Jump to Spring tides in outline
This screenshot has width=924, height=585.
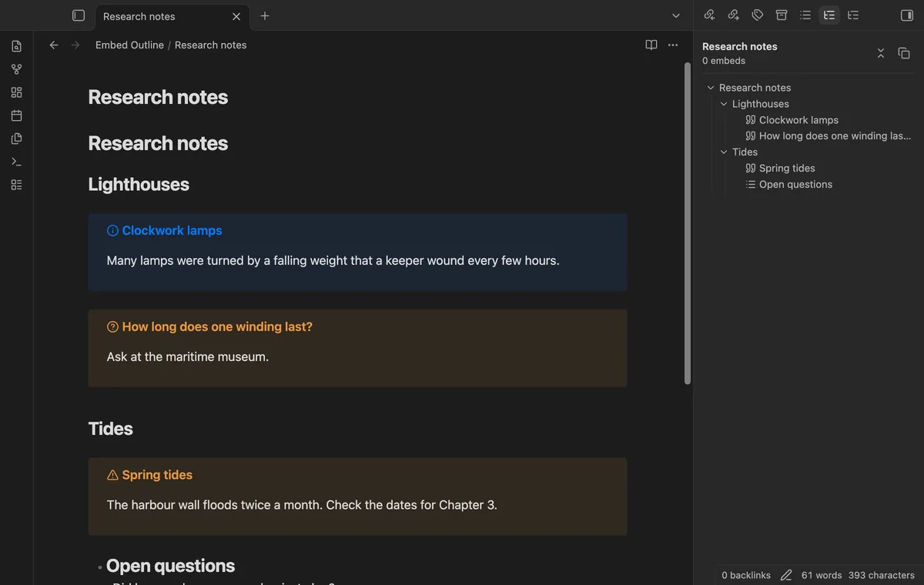pyautogui.click(x=787, y=169)
